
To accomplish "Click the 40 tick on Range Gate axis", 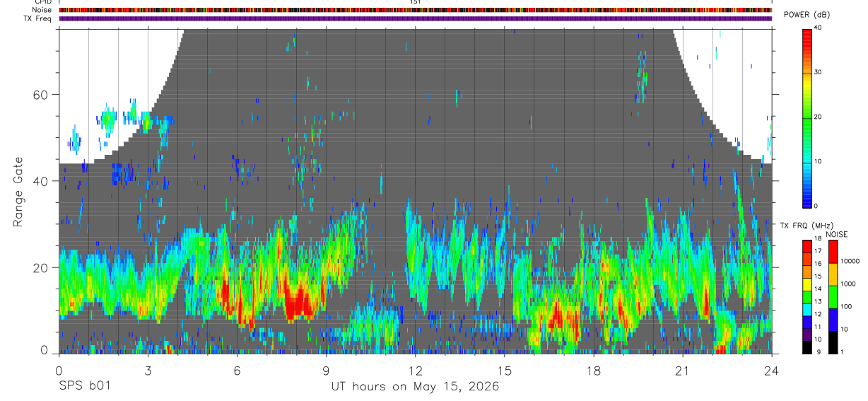I will click(41, 180).
